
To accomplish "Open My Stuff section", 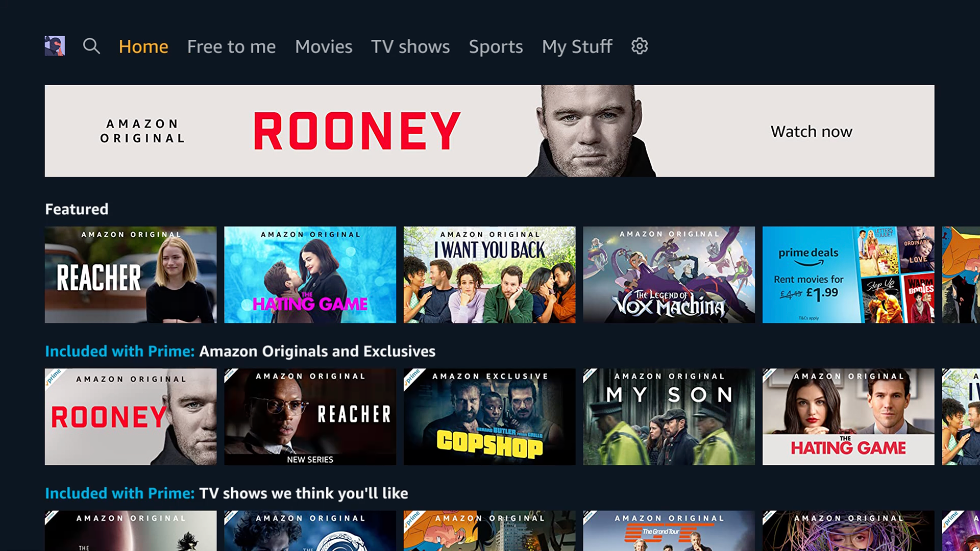I will 576,46.
